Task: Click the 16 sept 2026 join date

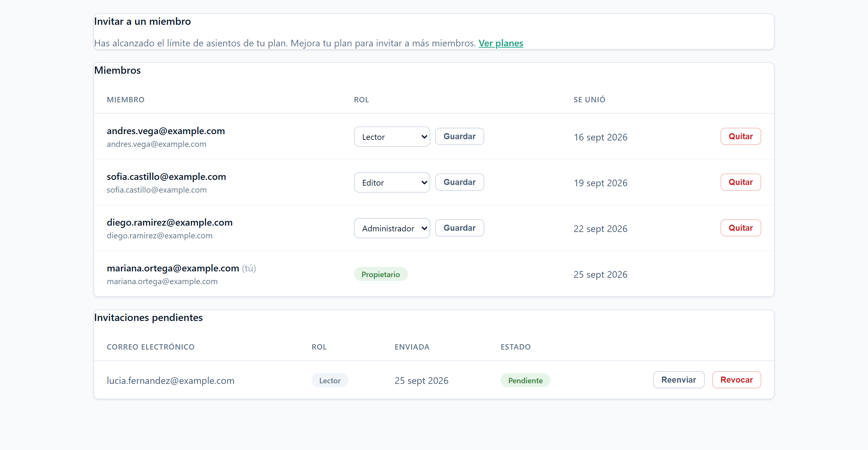Action: 600,137
